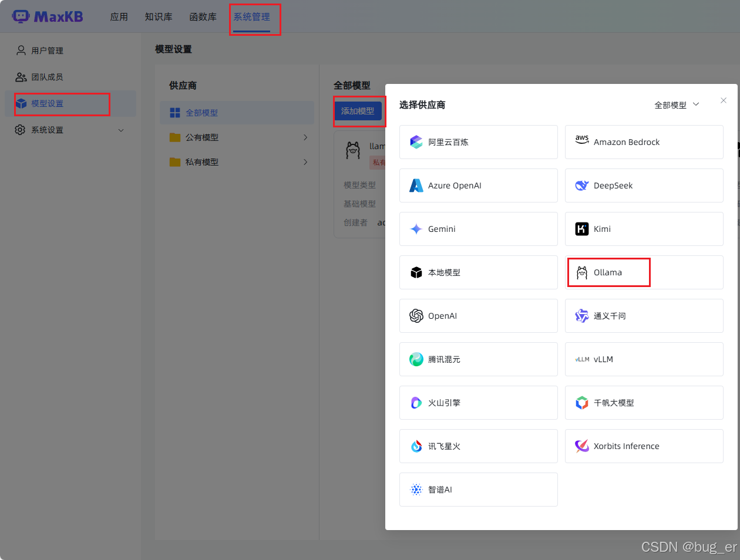The width and height of the screenshot is (740, 560).
Task: Click the 火山引擎 logo icon
Action: [416, 403]
